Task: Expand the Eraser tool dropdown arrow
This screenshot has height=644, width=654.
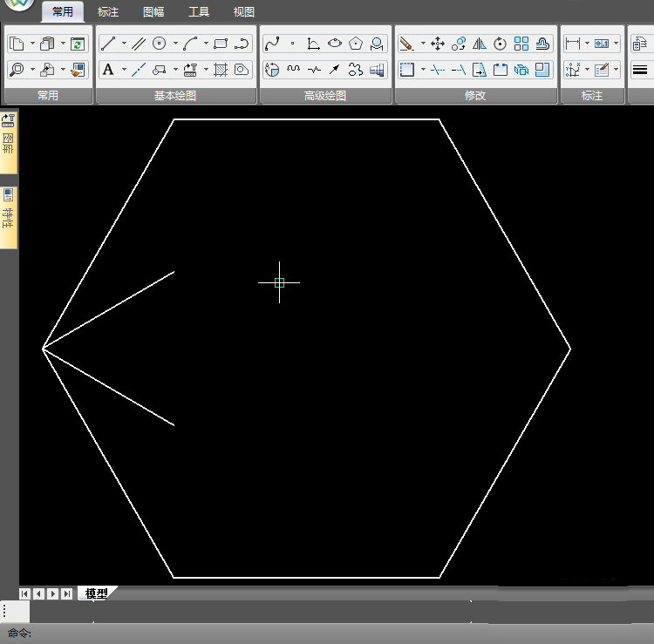Action: click(423, 44)
